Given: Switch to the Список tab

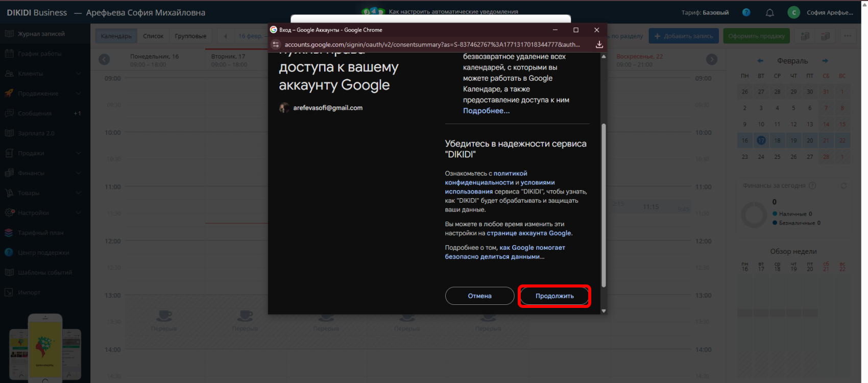Looking at the screenshot, I should point(153,36).
